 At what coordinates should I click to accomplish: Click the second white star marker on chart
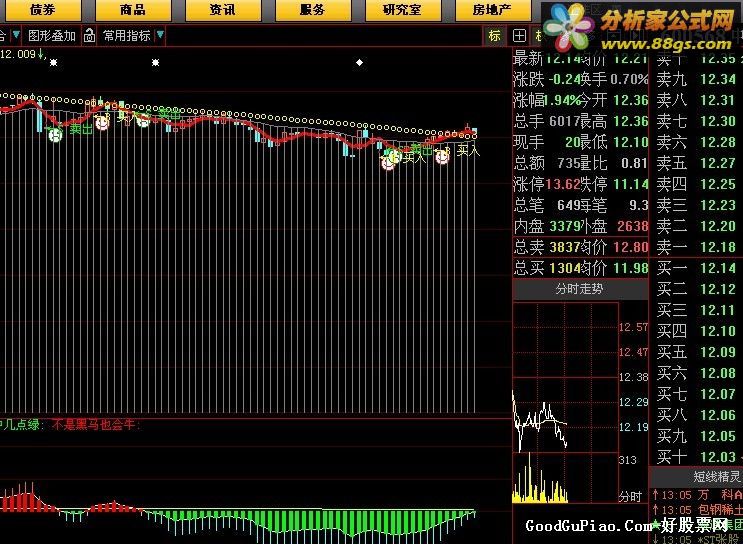coord(155,63)
